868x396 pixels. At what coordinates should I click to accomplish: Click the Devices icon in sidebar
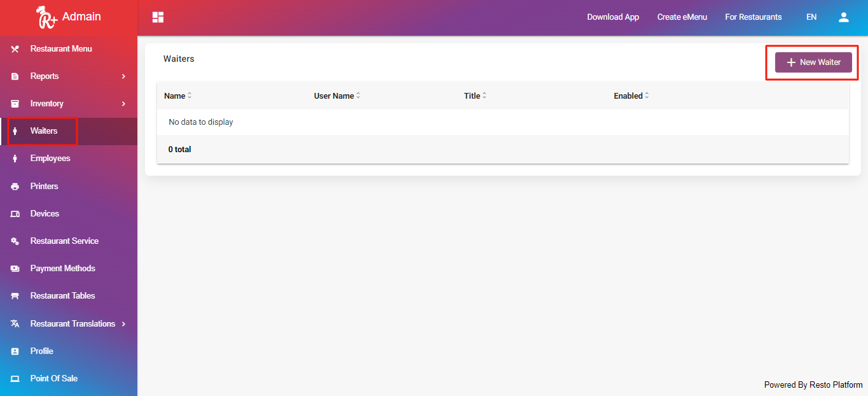pyautogui.click(x=15, y=214)
